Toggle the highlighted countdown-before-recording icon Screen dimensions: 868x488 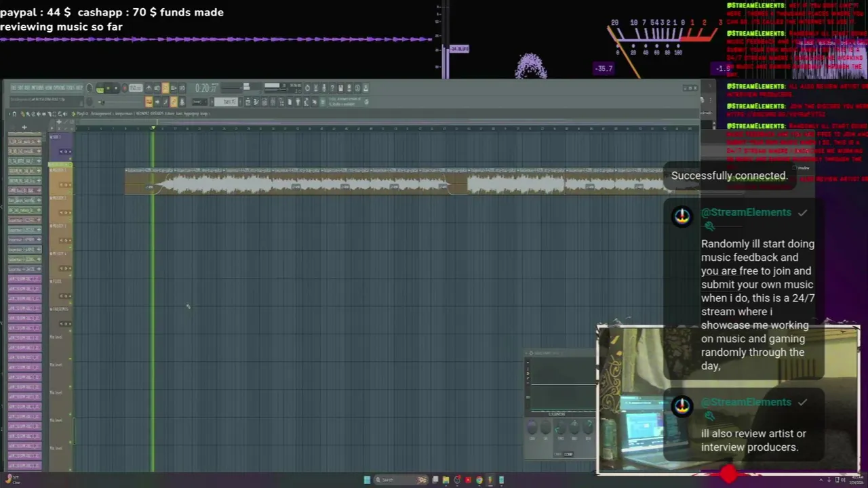click(x=165, y=87)
